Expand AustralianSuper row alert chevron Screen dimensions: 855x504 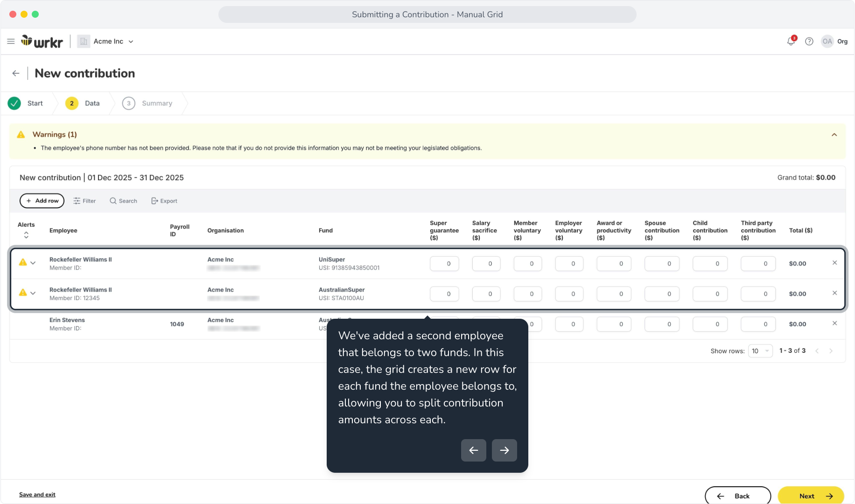pyautogui.click(x=33, y=294)
